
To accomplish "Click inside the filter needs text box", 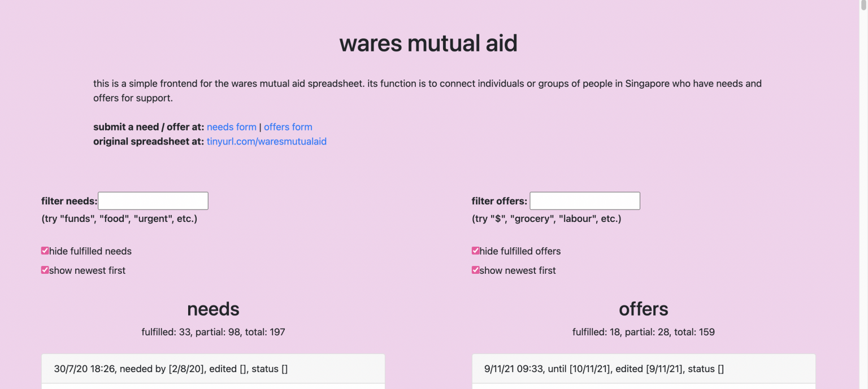I will [153, 200].
